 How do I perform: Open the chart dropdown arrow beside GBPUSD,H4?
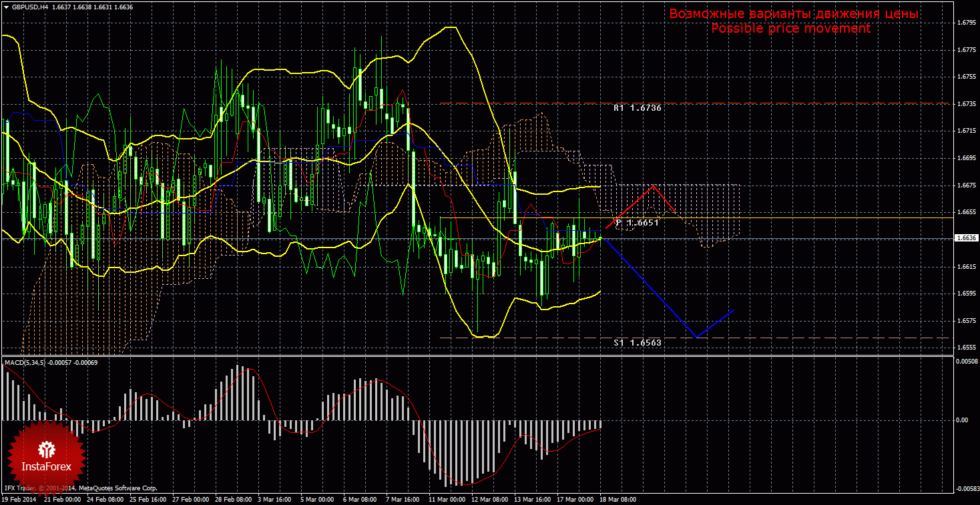pyautogui.click(x=6, y=7)
